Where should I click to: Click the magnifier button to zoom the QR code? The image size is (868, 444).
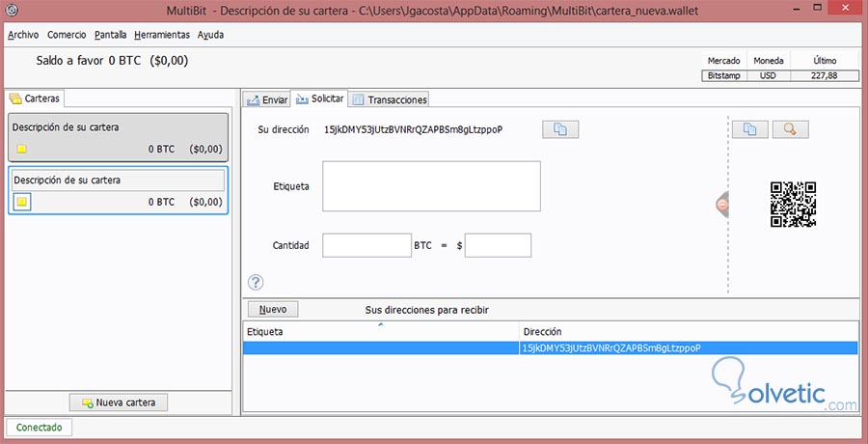[x=790, y=129]
